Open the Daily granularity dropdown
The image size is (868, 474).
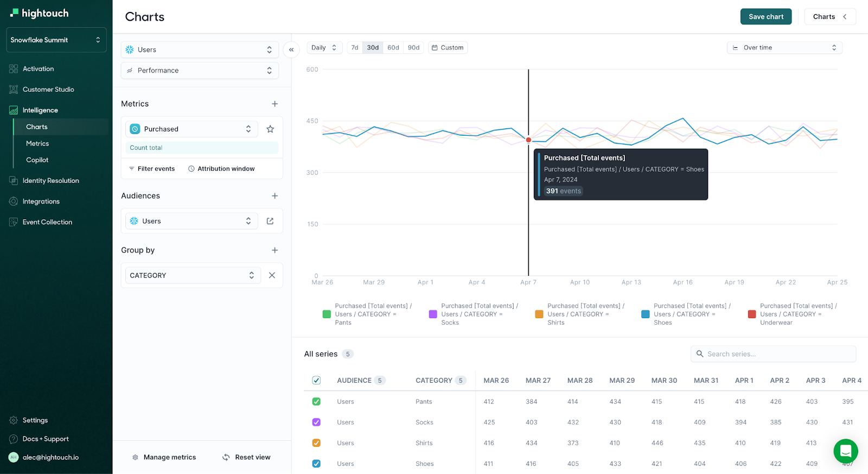pos(324,48)
